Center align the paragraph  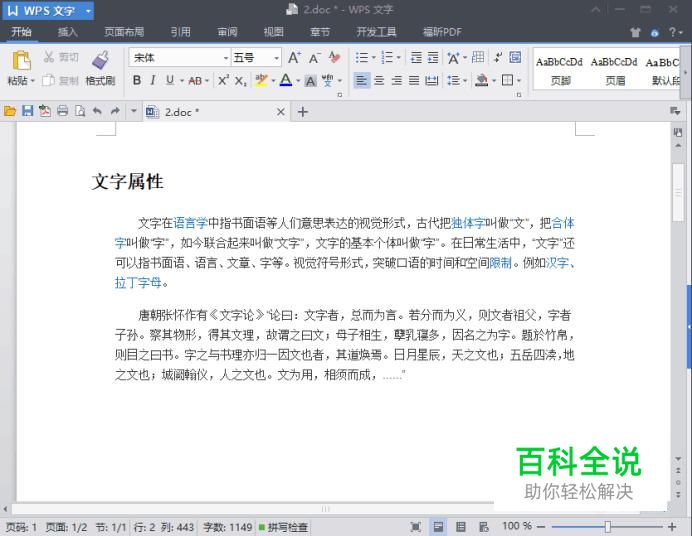(379, 81)
